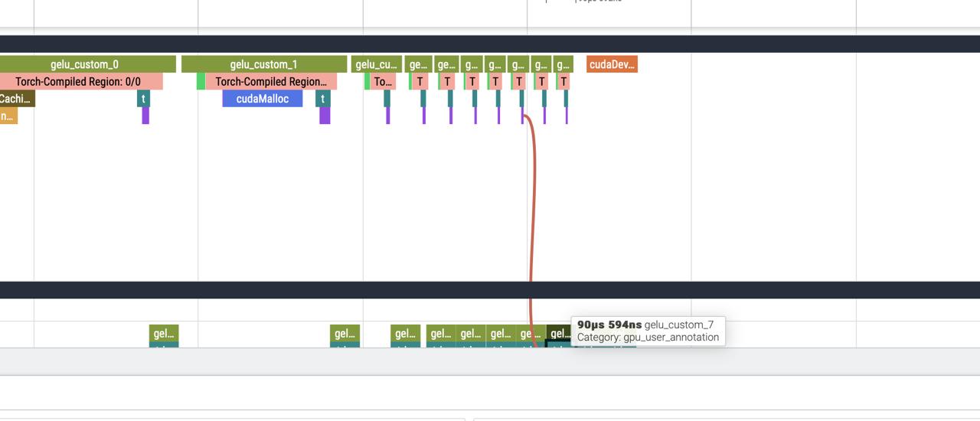Click teal t slice right of cudaMalloc

click(x=323, y=99)
